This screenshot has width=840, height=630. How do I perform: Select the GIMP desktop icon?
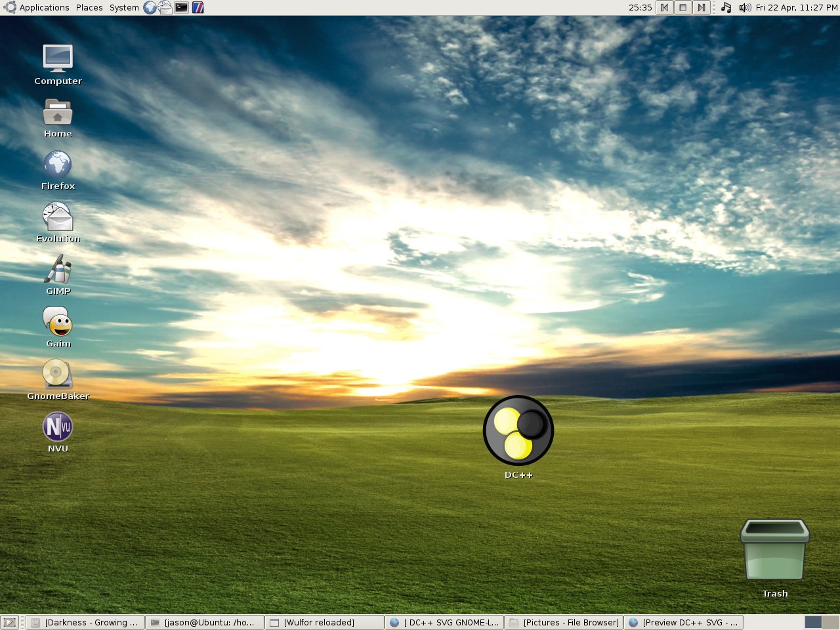point(58,275)
